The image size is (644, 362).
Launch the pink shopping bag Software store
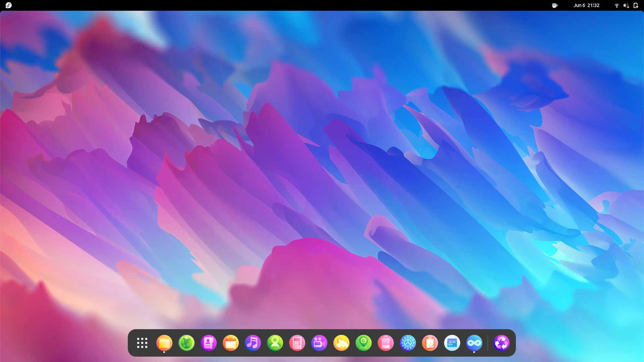pyautogui.click(x=386, y=343)
